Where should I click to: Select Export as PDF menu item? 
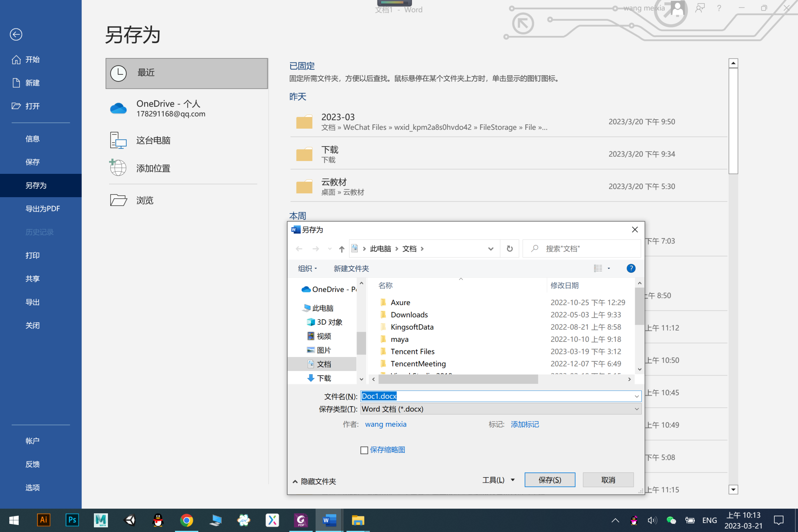pyautogui.click(x=42, y=209)
